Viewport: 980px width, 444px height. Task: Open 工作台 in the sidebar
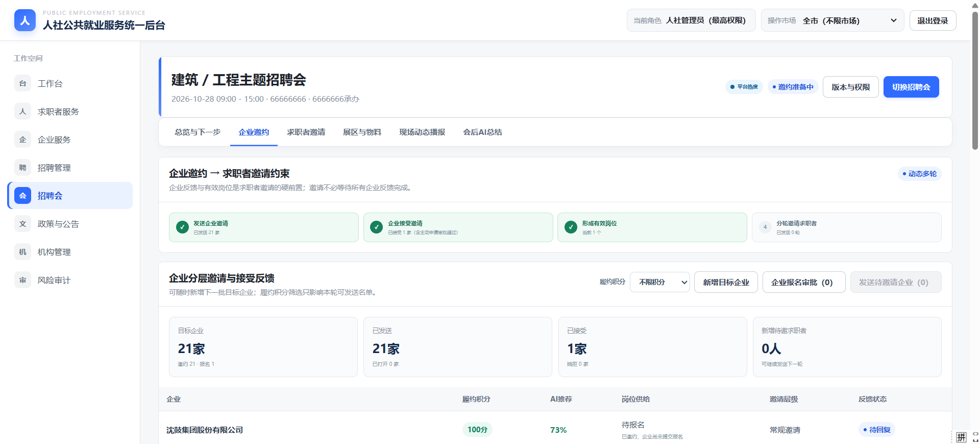(70, 83)
